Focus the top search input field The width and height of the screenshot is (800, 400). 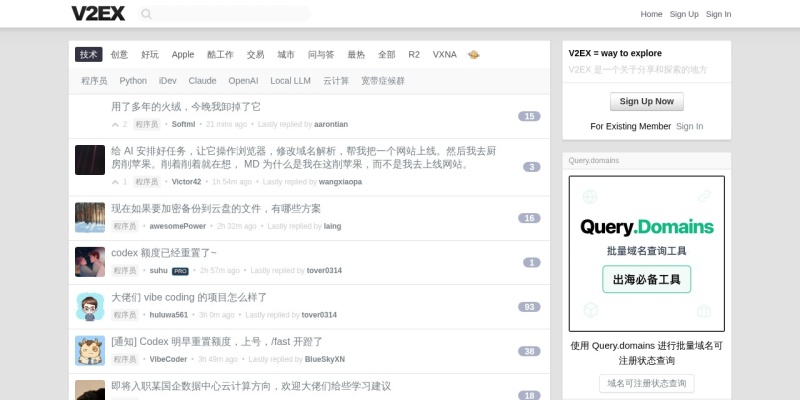coord(224,14)
